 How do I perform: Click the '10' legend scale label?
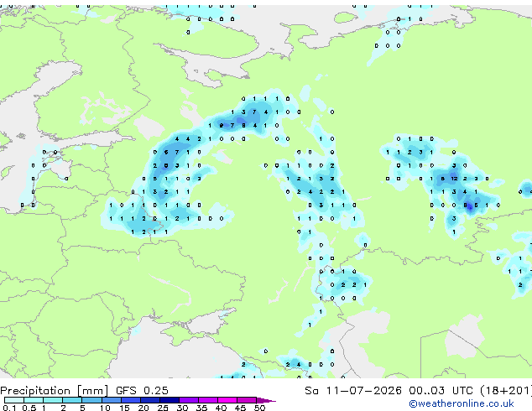pos(105,408)
